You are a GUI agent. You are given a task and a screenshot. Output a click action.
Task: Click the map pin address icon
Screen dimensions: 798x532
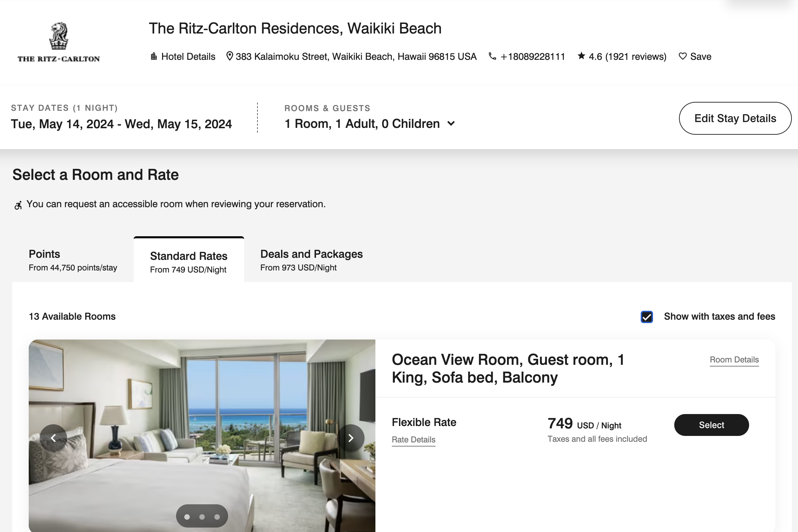(230, 56)
